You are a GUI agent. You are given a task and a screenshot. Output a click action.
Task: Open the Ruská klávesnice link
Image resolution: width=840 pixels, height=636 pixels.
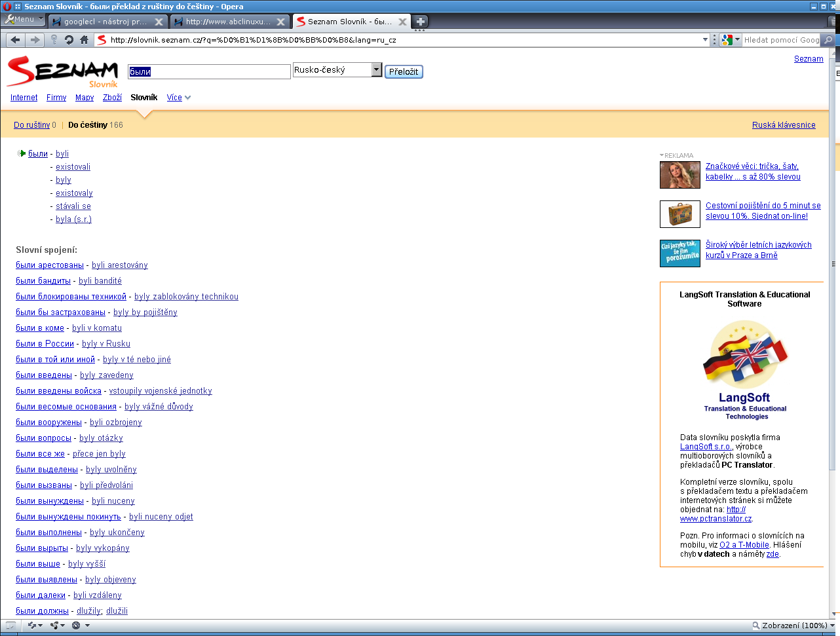coord(784,125)
